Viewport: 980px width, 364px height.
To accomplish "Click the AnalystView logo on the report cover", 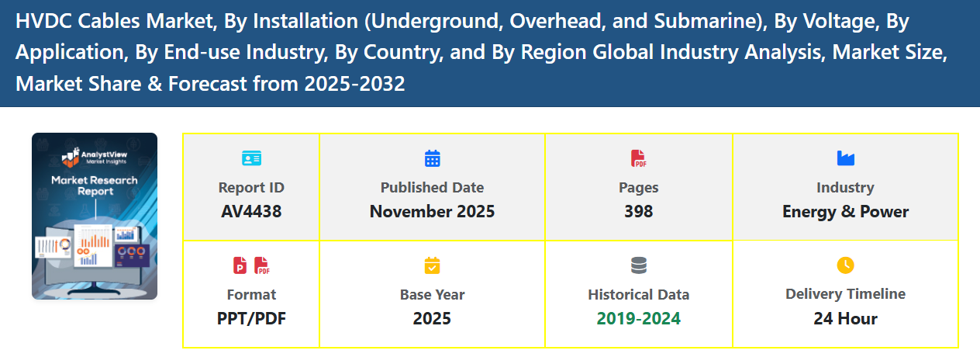I will pyautogui.click(x=94, y=157).
